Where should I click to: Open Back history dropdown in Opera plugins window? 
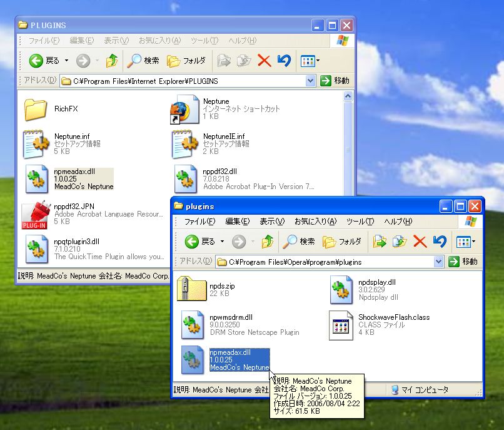(222, 242)
